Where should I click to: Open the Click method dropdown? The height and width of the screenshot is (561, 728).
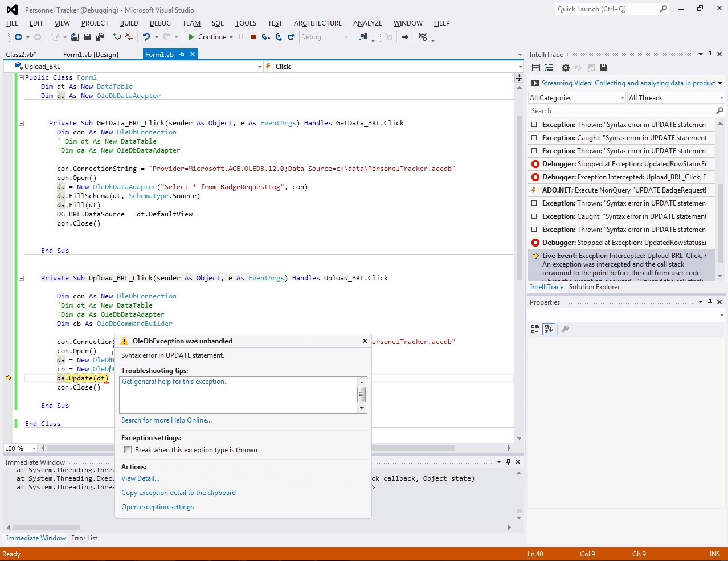point(520,67)
